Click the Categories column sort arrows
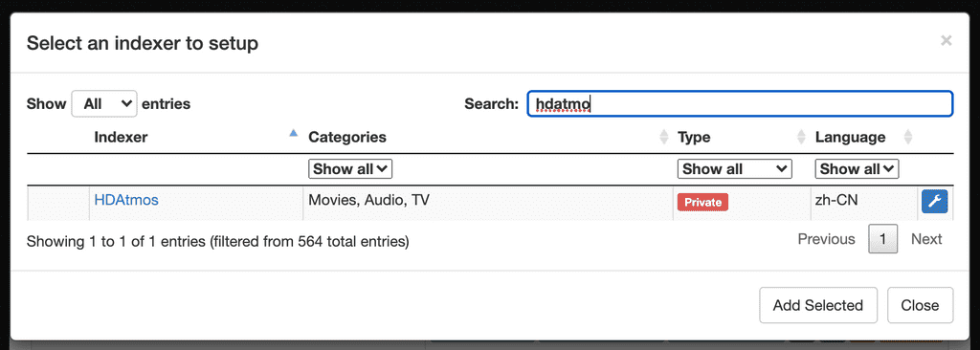Screen dimensions: 980x350 pos(664,137)
